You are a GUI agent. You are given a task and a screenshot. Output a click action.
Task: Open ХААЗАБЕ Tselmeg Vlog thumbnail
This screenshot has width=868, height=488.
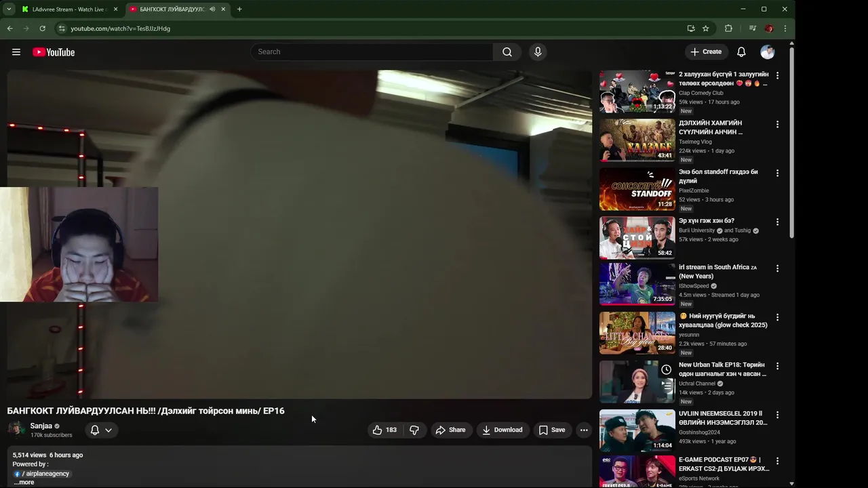coord(637,140)
